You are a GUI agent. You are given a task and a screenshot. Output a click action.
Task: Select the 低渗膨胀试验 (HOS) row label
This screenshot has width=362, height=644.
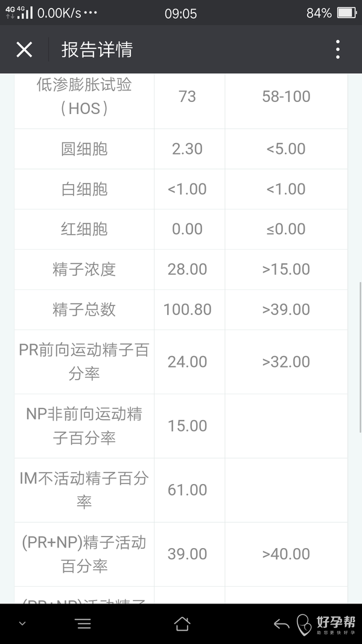84,97
